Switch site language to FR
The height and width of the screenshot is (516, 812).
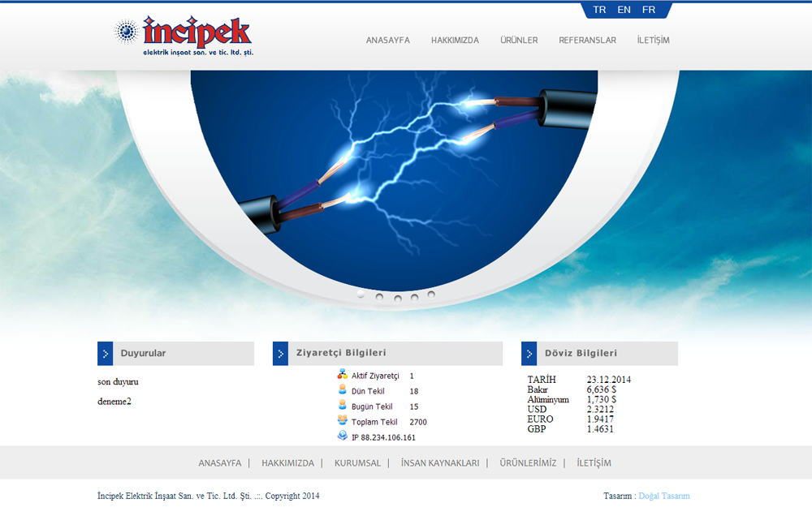(x=649, y=10)
